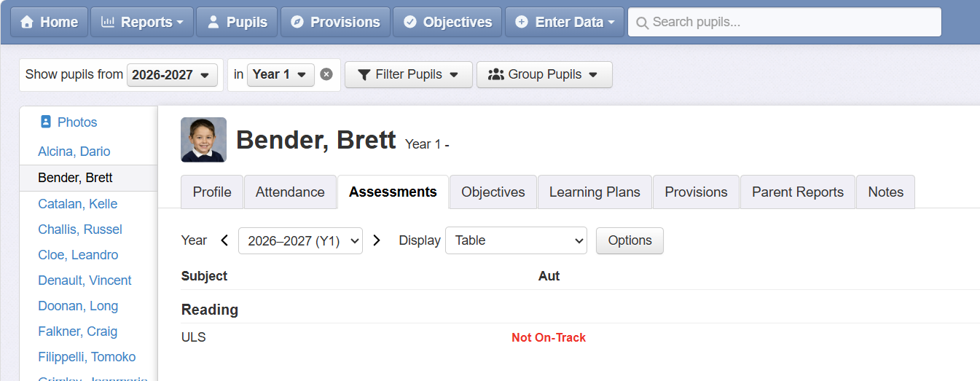The width and height of the screenshot is (980, 381).
Task: Go to previous year with left chevron
Action: pos(224,240)
